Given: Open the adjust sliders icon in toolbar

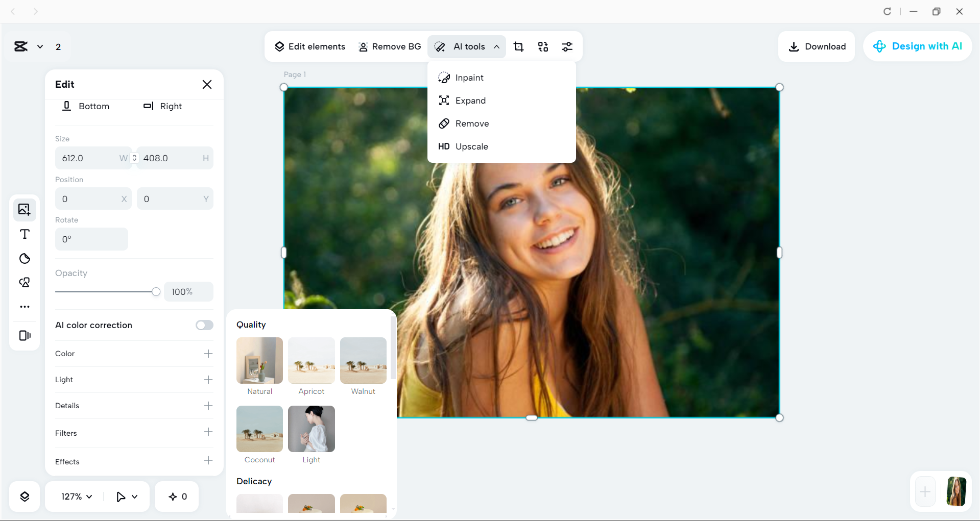Looking at the screenshot, I should (567, 46).
